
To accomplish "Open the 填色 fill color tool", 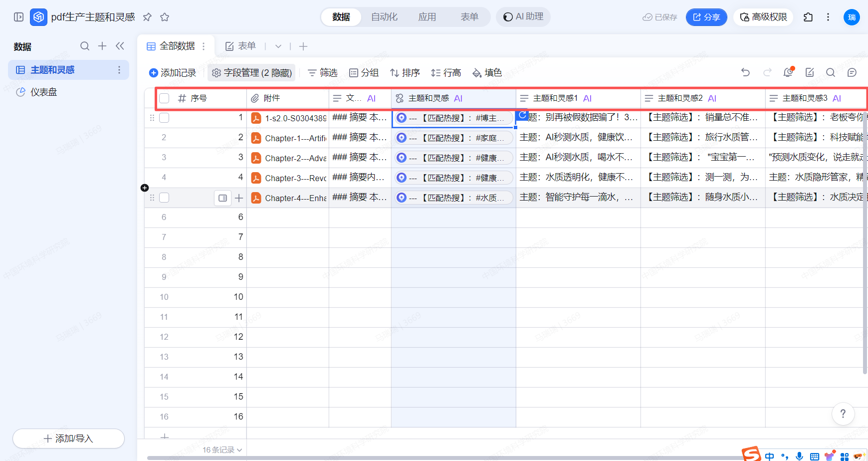I will (487, 73).
